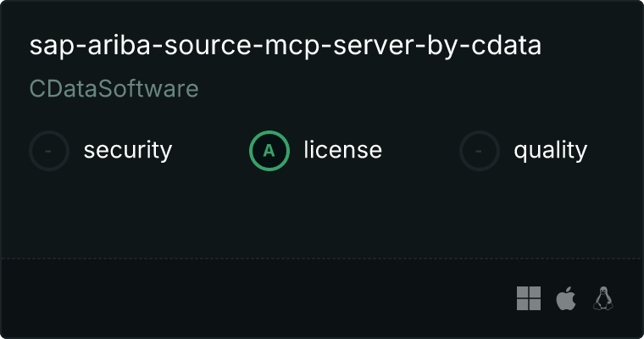This screenshot has height=339, width=644.
Task: Click the divider line above the footer
Action: [x=322, y=258]
